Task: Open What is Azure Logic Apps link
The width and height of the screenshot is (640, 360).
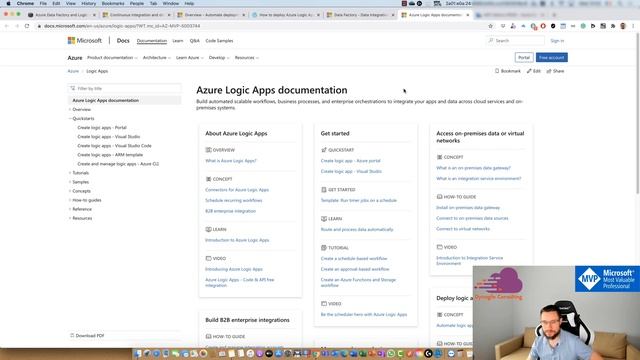Action: coord(231,161)
